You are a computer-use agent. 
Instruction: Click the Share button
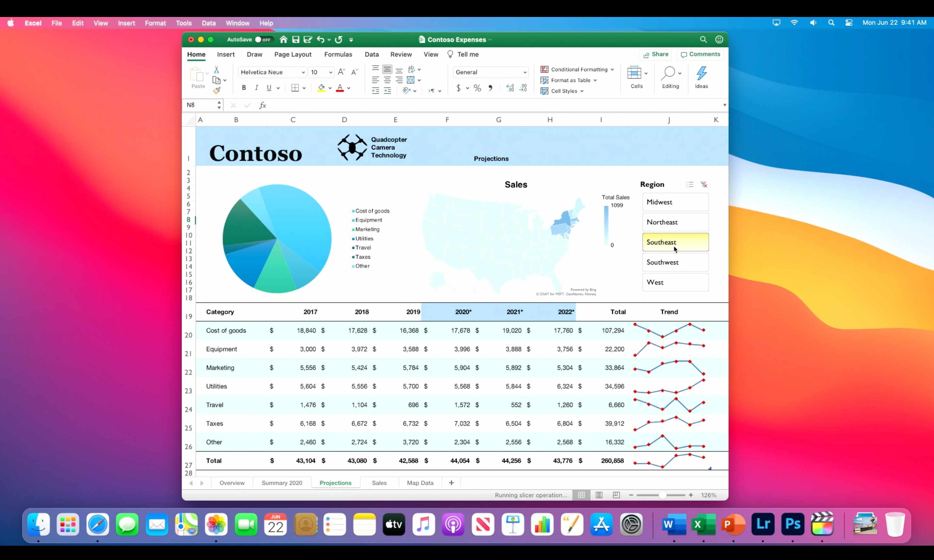pyautogui.click(x=656, y=54)
